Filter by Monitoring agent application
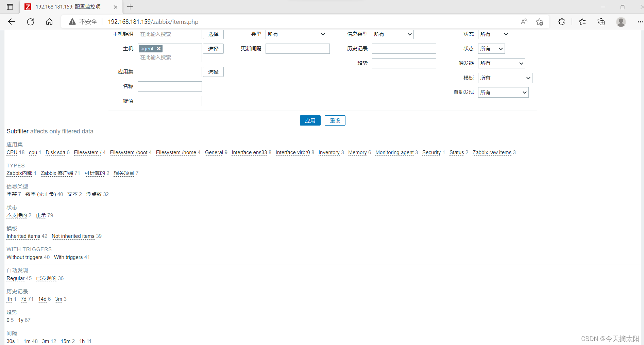644x345 pixels. tap(394, 152)
